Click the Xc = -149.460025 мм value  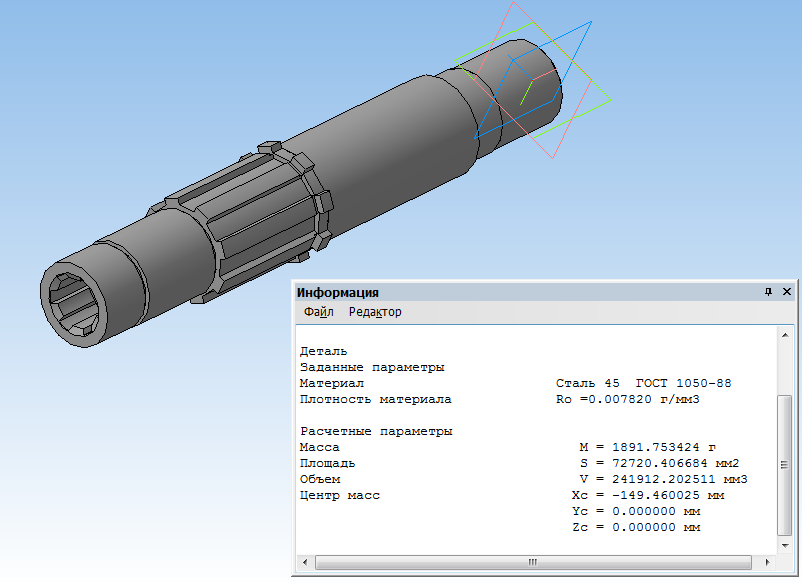pyautogui.click(x=648, y=495)
